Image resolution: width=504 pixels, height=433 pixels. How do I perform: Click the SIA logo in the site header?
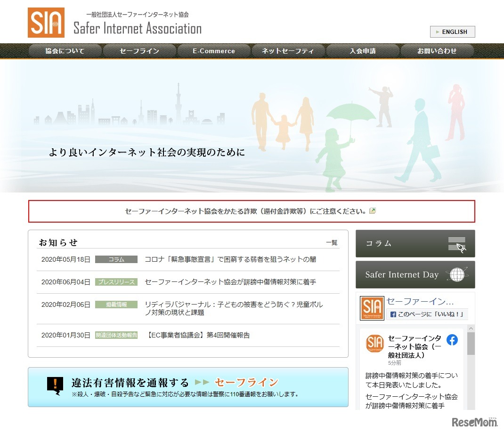pyautogui.click(x=45, y=22)
